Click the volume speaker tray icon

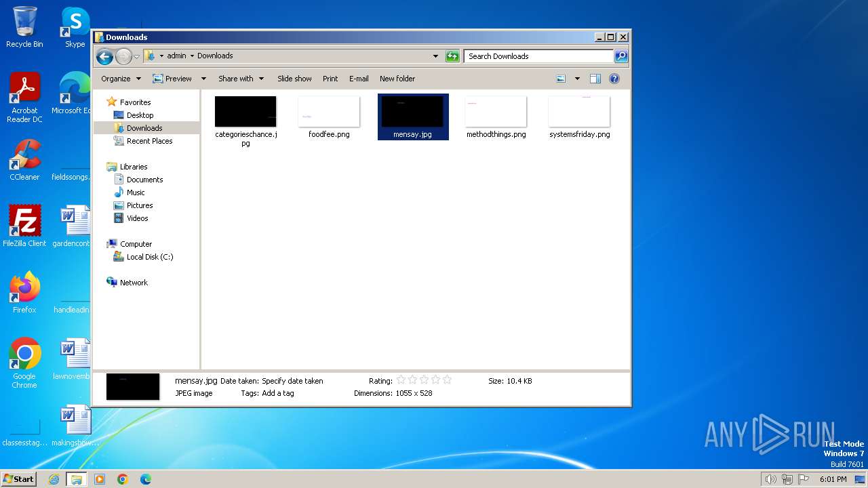coord(770,479)
